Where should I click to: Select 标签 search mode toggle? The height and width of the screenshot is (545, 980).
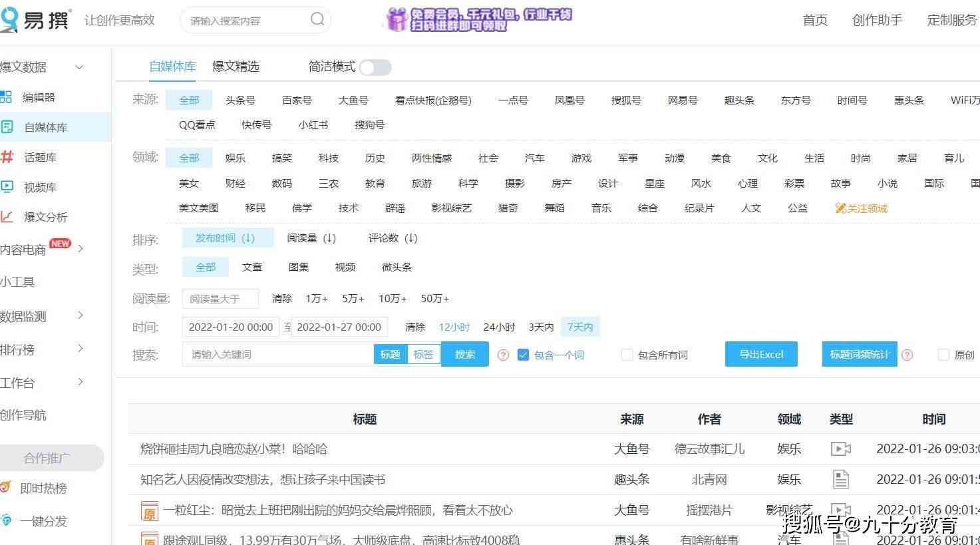[x=423, y=355]
